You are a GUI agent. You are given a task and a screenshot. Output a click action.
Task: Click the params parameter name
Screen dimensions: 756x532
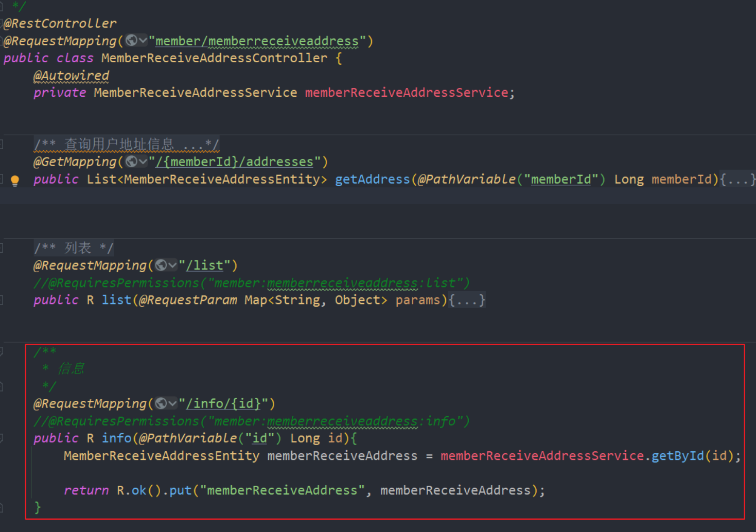(x=418, y=300)
